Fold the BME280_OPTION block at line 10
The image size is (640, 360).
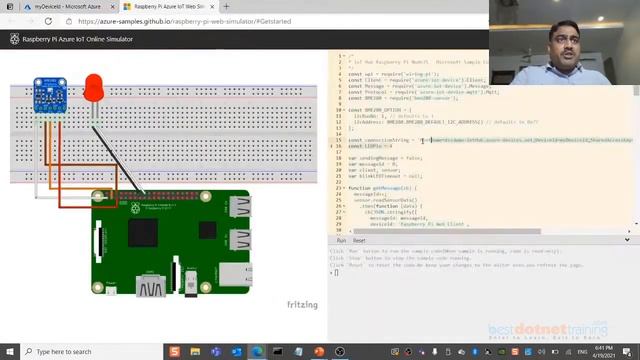pos(344,110)
